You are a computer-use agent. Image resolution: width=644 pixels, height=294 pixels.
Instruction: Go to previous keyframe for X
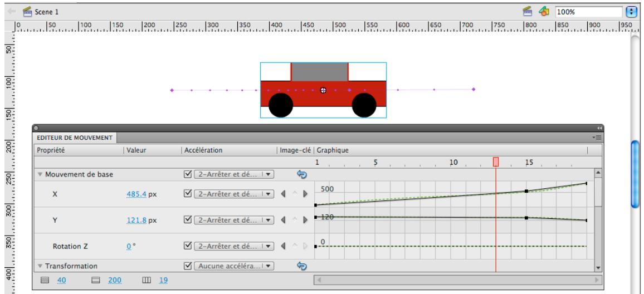click(x=284, y=194)
